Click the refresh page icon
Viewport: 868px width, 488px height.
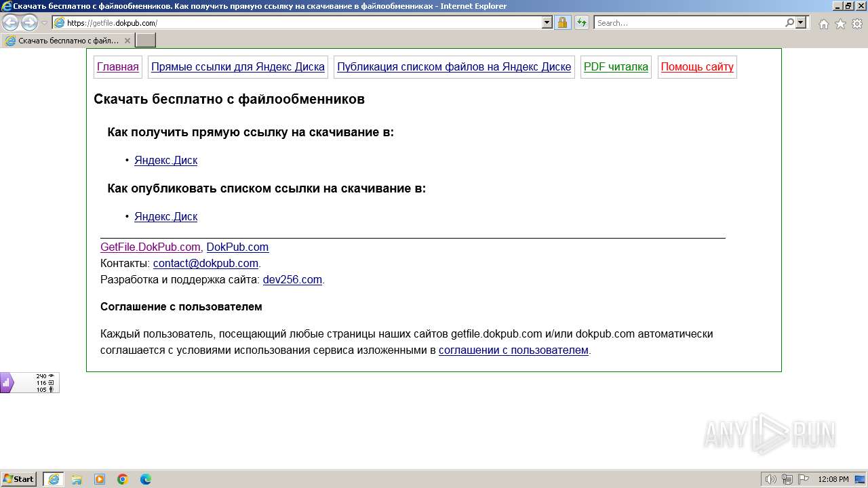(x=581, y=22)
